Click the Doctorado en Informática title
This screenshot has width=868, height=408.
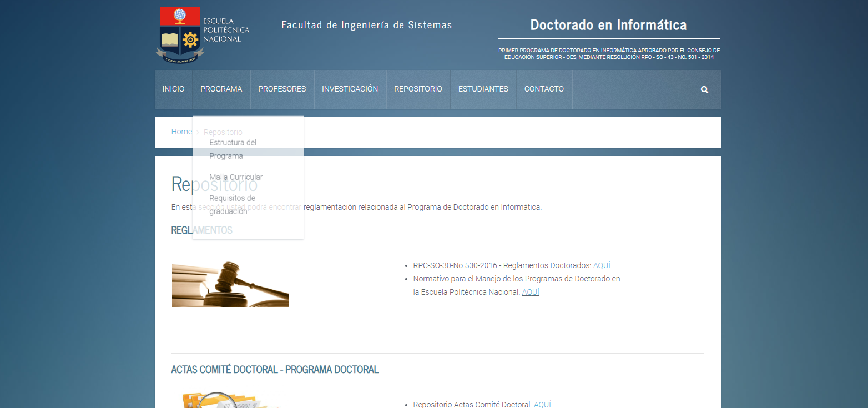(x=608, y=25)
